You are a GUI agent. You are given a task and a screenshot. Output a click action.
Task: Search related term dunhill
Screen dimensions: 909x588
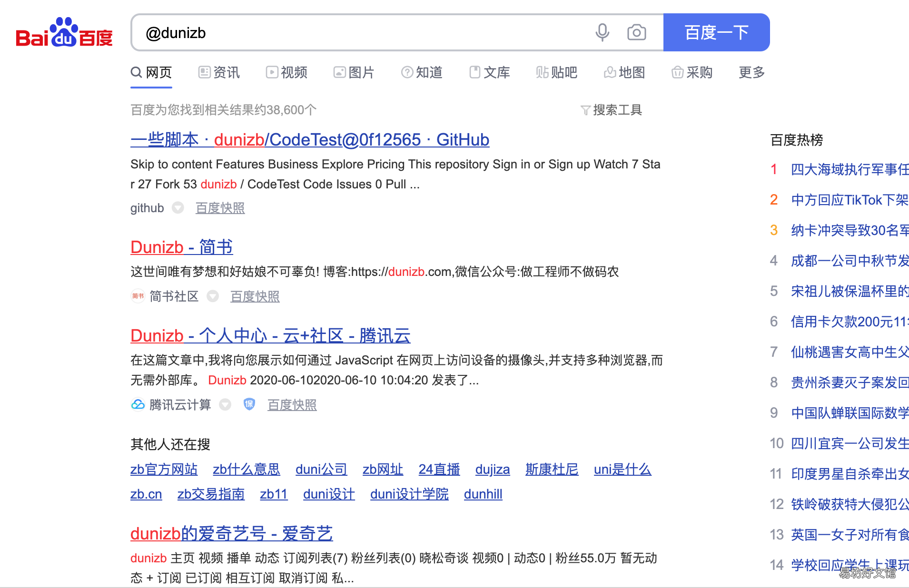pyautogui.click(x=483, y=494)
